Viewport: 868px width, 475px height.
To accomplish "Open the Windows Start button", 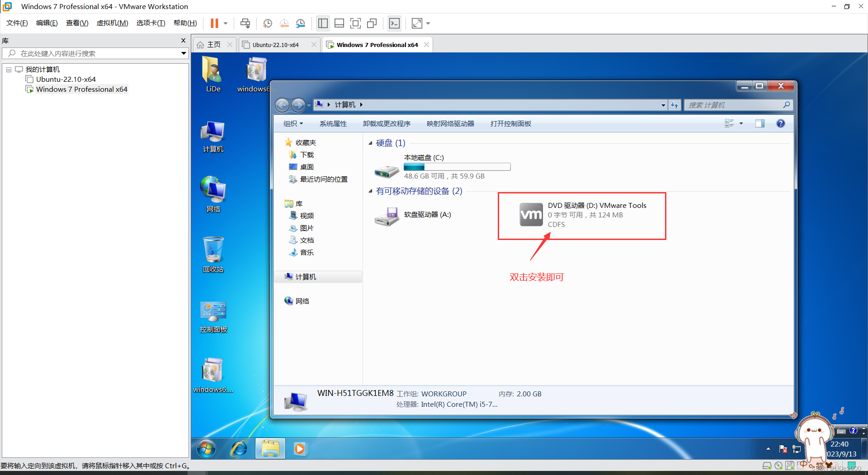I will (x=206, y=448).
